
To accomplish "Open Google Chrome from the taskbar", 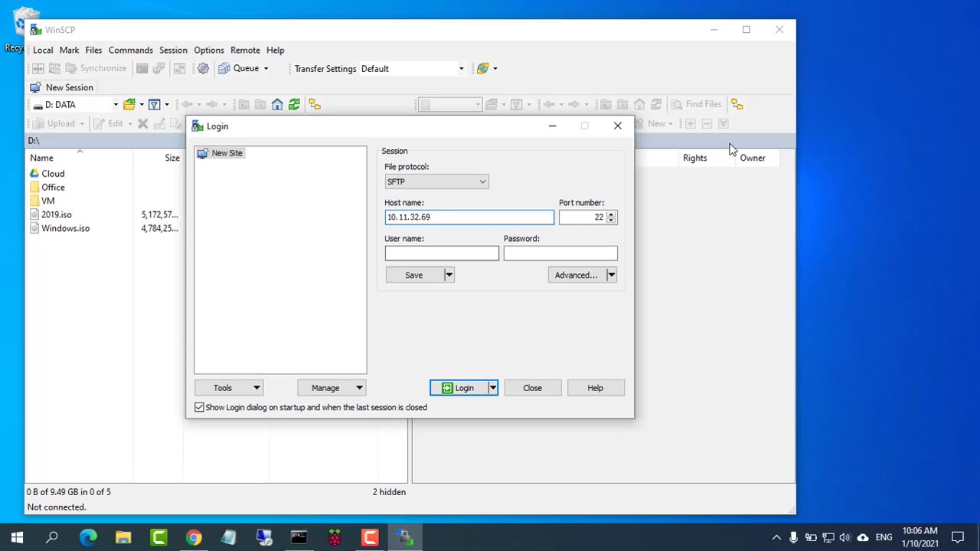I will point(194,537).
